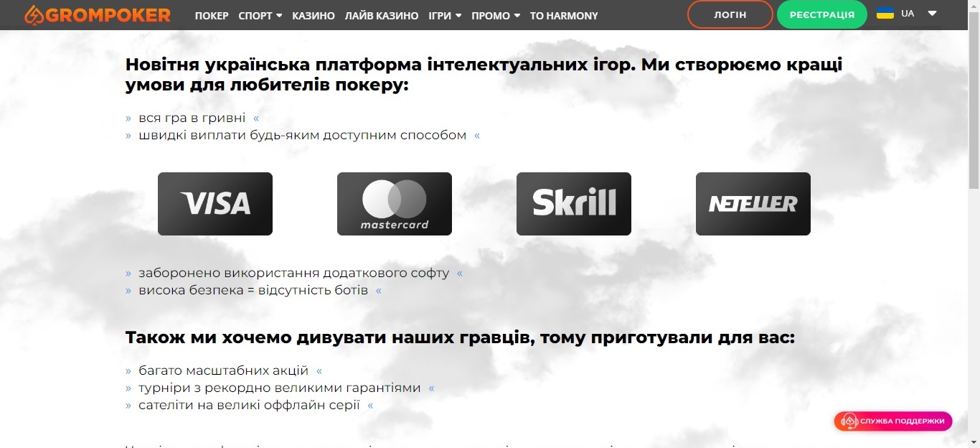Expand the ІГРИ dropdown menu
980x448 pixels.
[445, 15]
